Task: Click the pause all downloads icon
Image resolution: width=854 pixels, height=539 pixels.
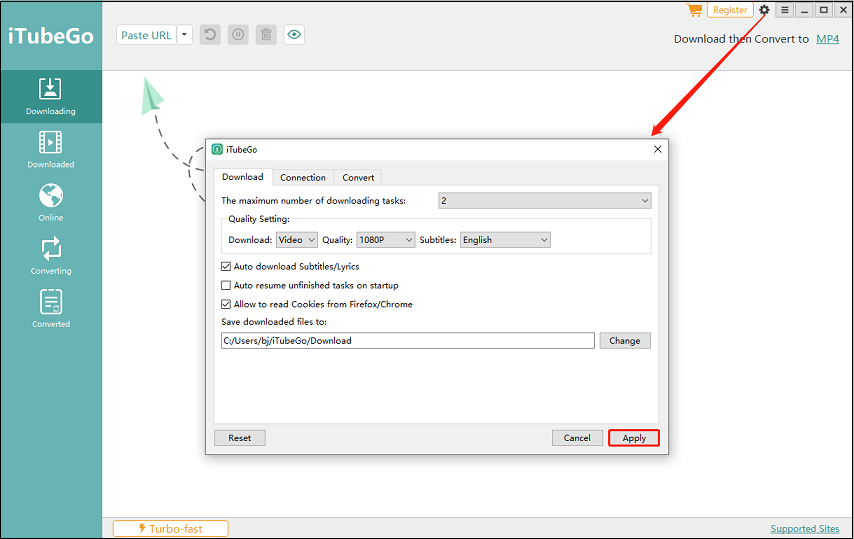Action: (x=238, y=35)
